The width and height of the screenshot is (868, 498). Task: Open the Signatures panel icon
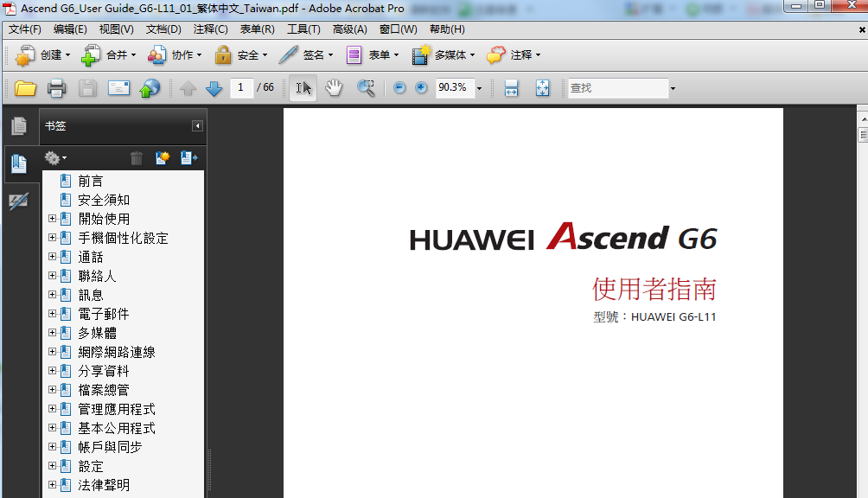point(19,201)
